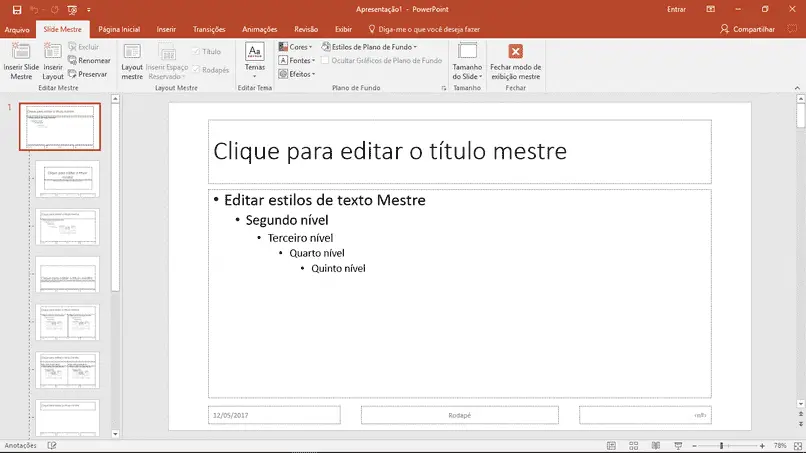Click the Rodapé footer placeholder
806x453 pixels.
460,415
